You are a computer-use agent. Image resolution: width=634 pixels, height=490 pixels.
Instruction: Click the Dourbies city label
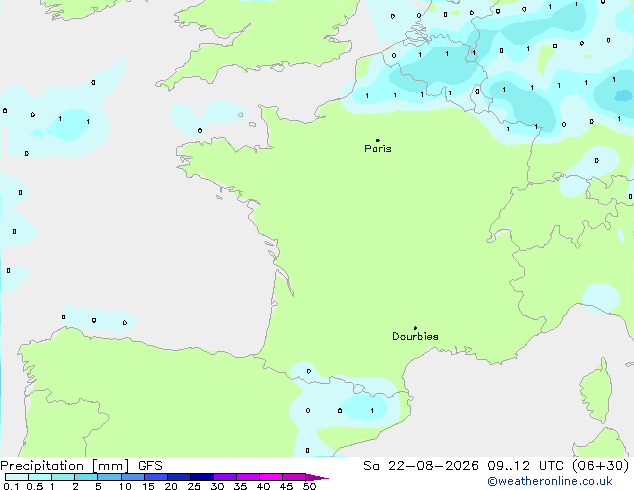(415, 336)
